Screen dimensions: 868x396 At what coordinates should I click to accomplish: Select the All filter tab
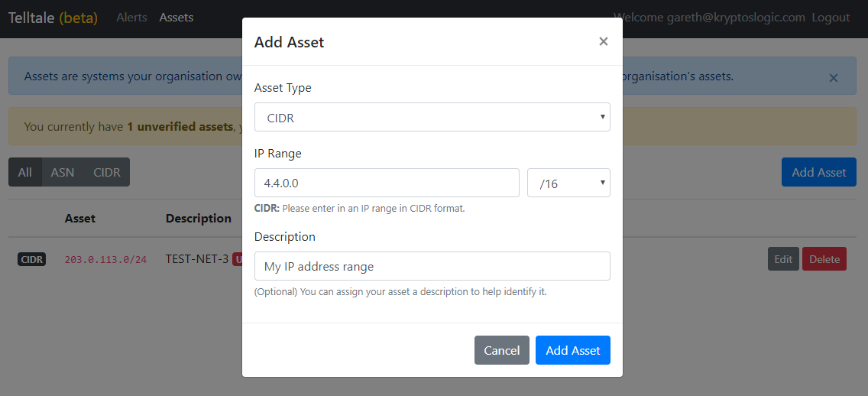click(25, 172)
